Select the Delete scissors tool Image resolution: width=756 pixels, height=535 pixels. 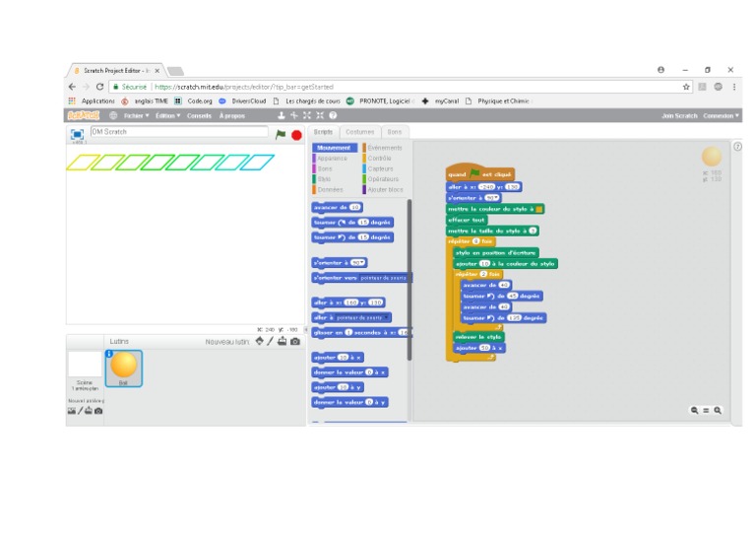294,115
